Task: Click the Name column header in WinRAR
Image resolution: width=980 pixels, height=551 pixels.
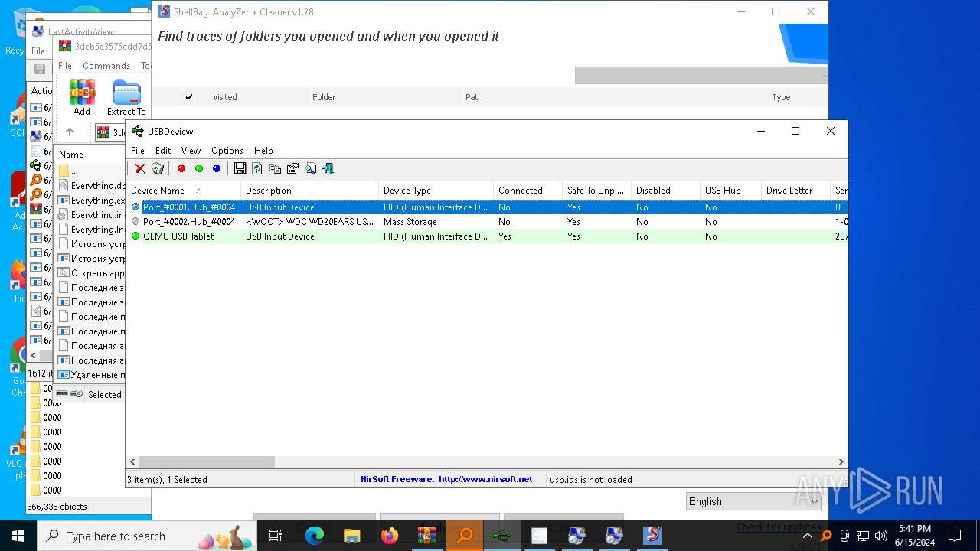Action: click(x=90, y=154)
